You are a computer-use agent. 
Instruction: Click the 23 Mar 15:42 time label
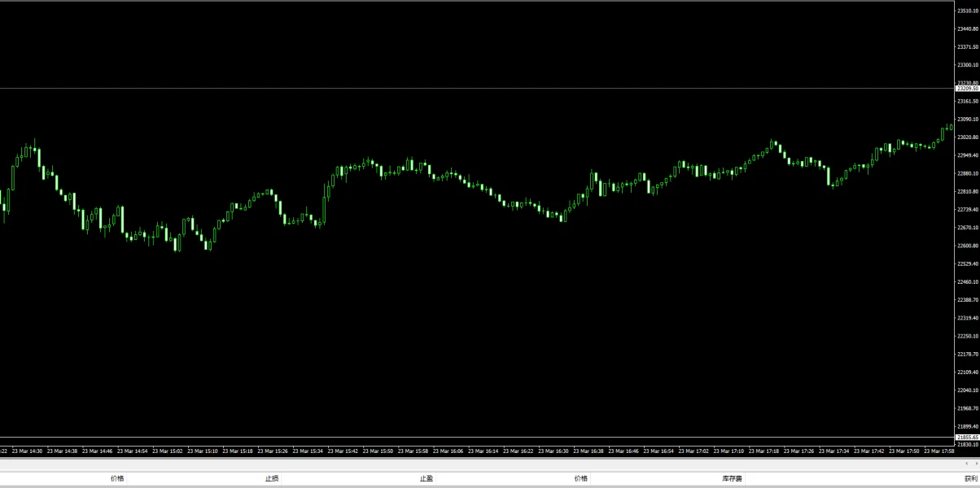343,451
